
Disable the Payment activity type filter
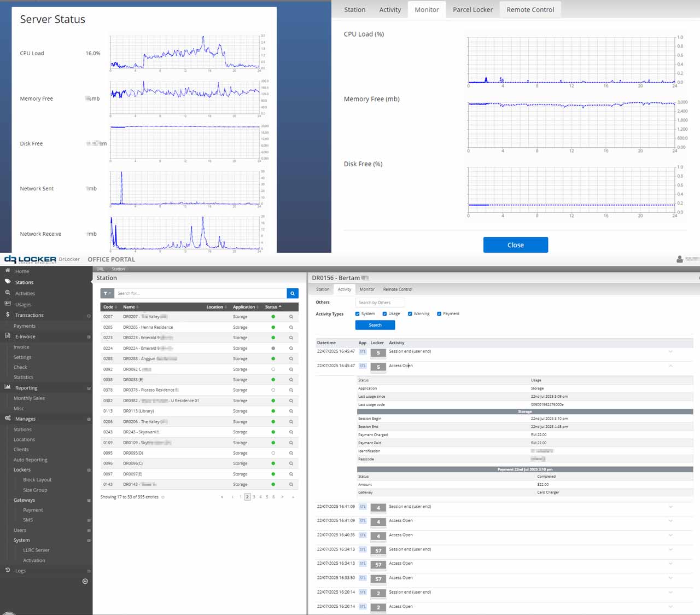[439, 314]
